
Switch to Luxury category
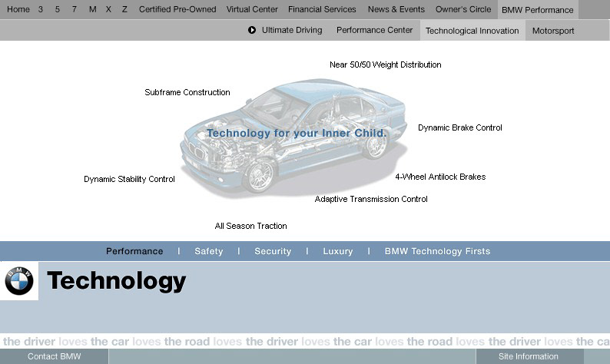tap(338, 251)
